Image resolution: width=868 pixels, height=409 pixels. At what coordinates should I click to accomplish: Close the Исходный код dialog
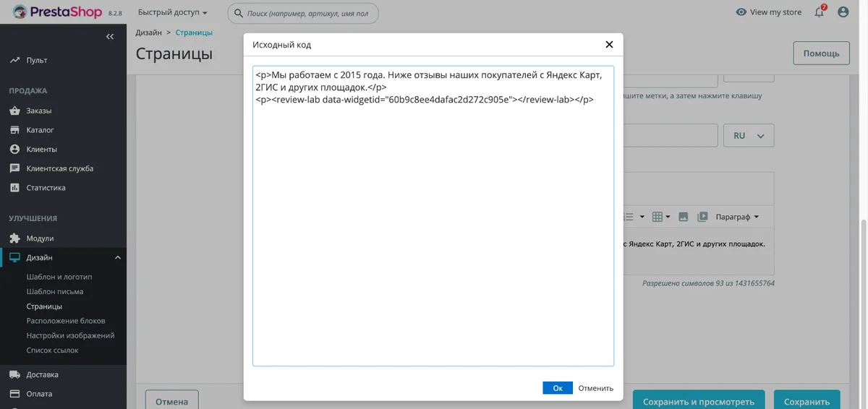(x=609, y=45)
